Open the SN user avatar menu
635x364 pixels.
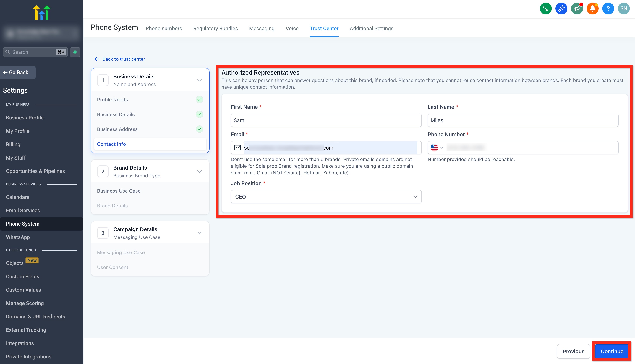623,9
